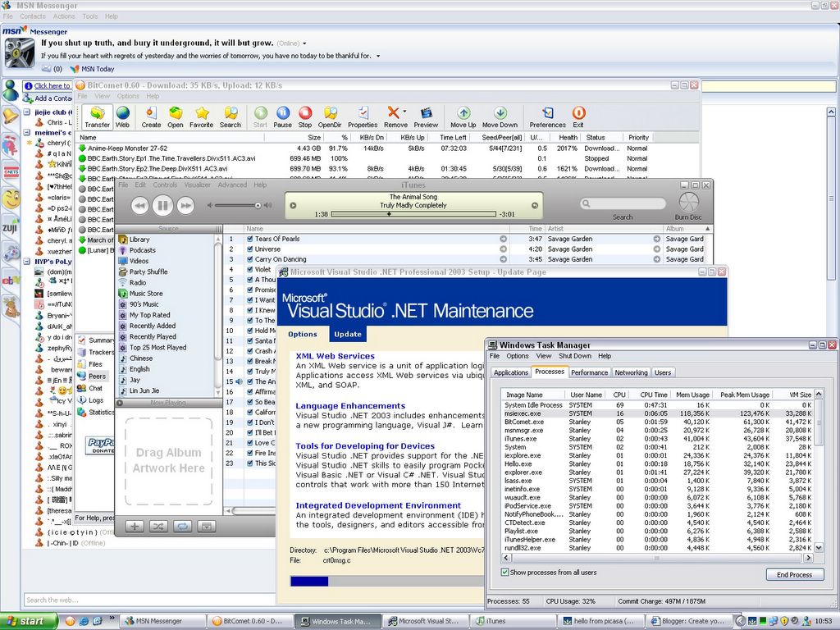Uncheck the Universe song checkbox in iTunes

(x=249, y=249)
